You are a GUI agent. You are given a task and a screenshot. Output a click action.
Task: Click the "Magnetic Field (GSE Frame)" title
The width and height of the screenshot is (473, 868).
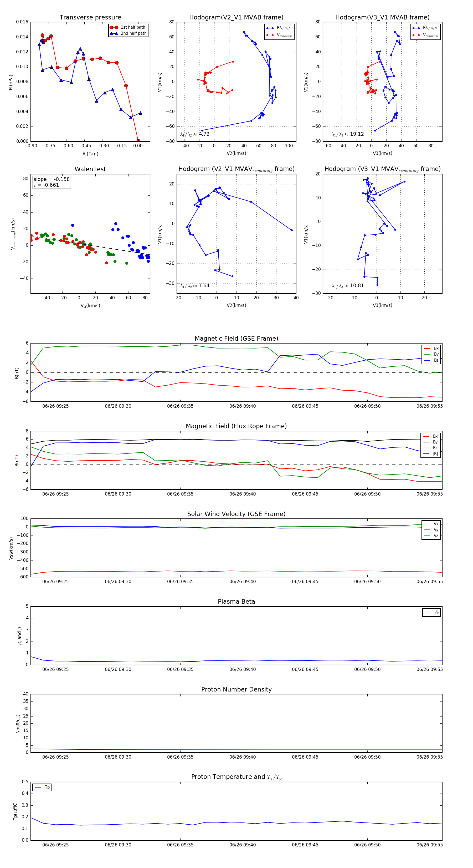coord(236,339)
